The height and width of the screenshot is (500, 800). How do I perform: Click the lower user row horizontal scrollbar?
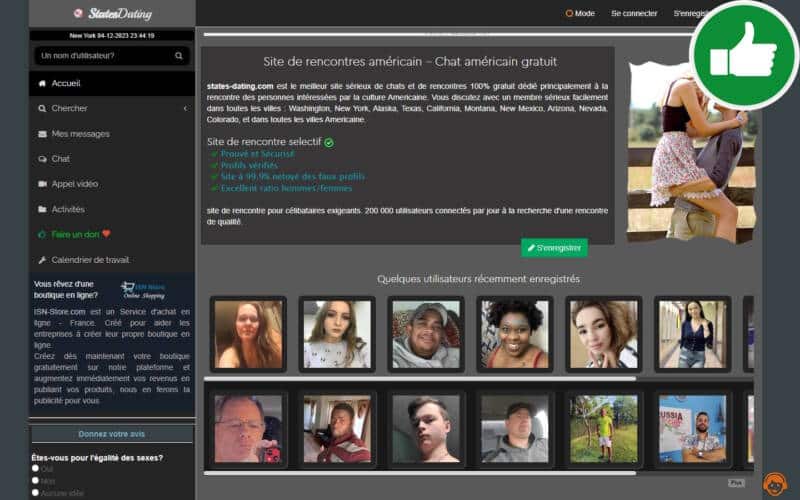(419, 473)
